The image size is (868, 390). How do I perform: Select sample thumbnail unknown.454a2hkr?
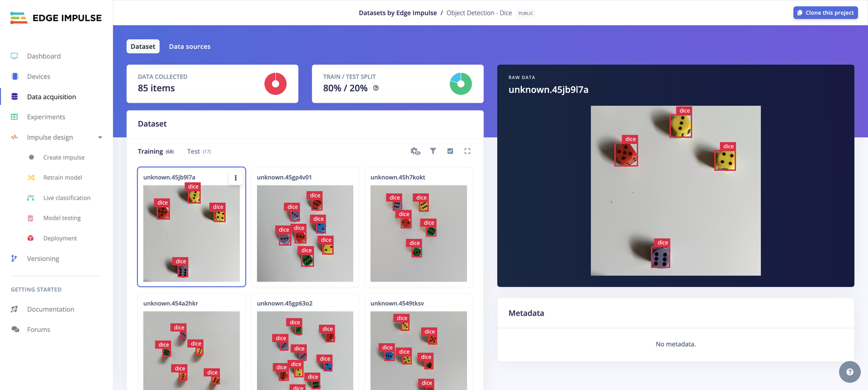coord(192,350)
